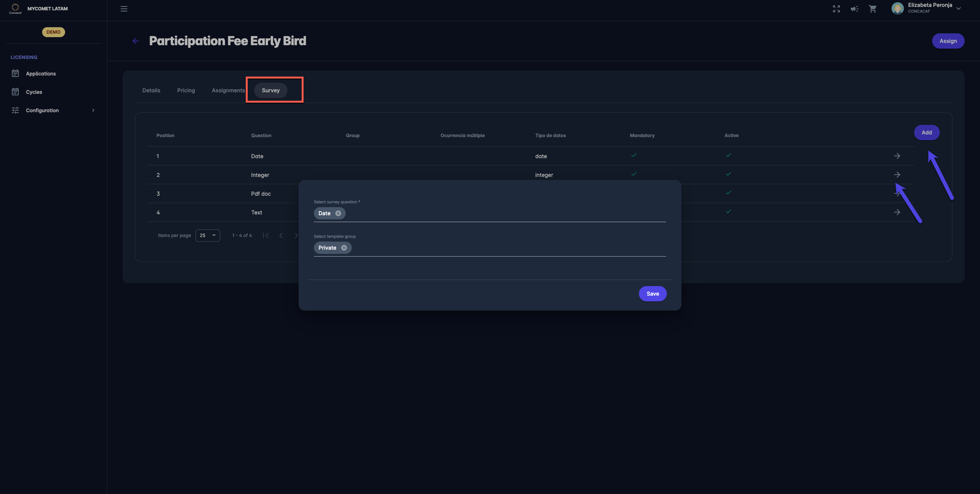Open row 1 Date arrow icon
Screen dimensions: 980x494
coord(897,156)
